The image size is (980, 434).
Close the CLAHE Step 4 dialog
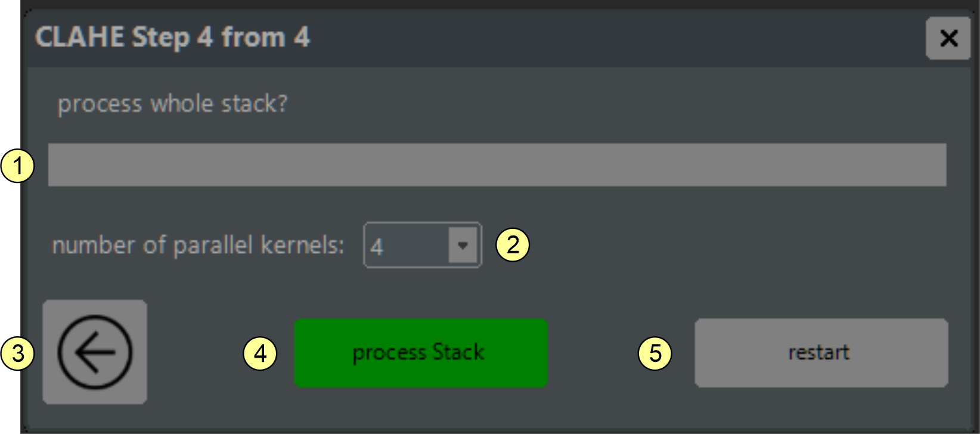coord(948,38)
